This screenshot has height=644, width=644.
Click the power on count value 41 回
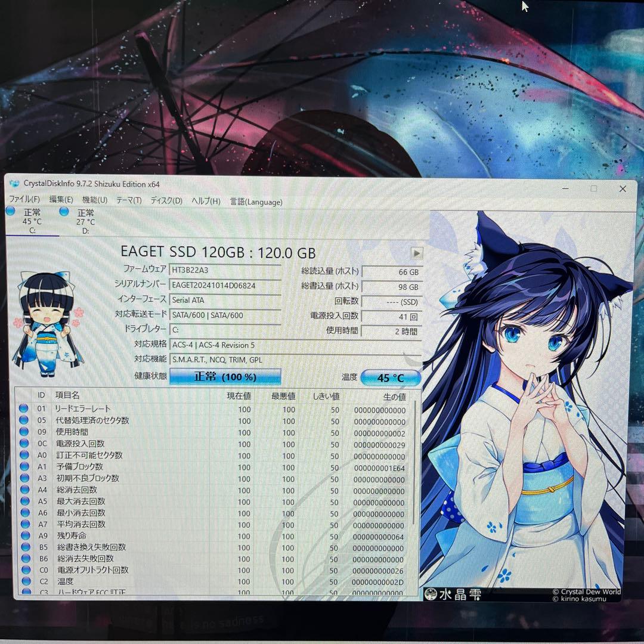point(391,317)
